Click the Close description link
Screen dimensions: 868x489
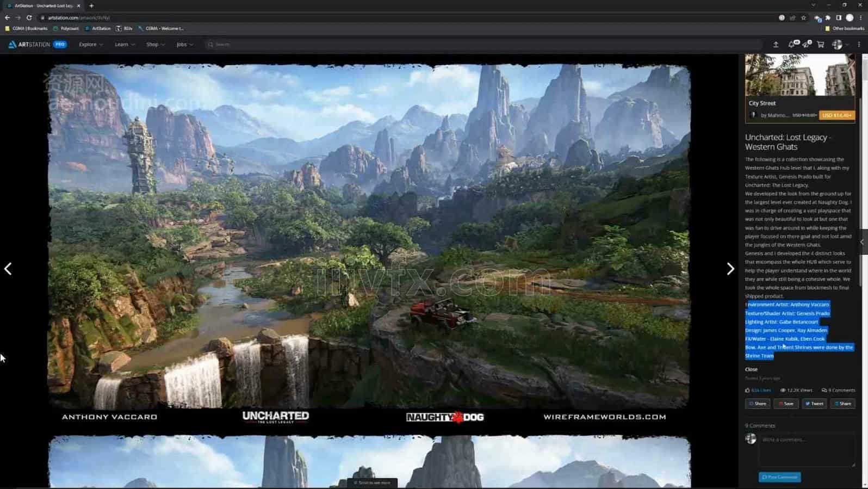pyautogui.click(x=751, y=369)
